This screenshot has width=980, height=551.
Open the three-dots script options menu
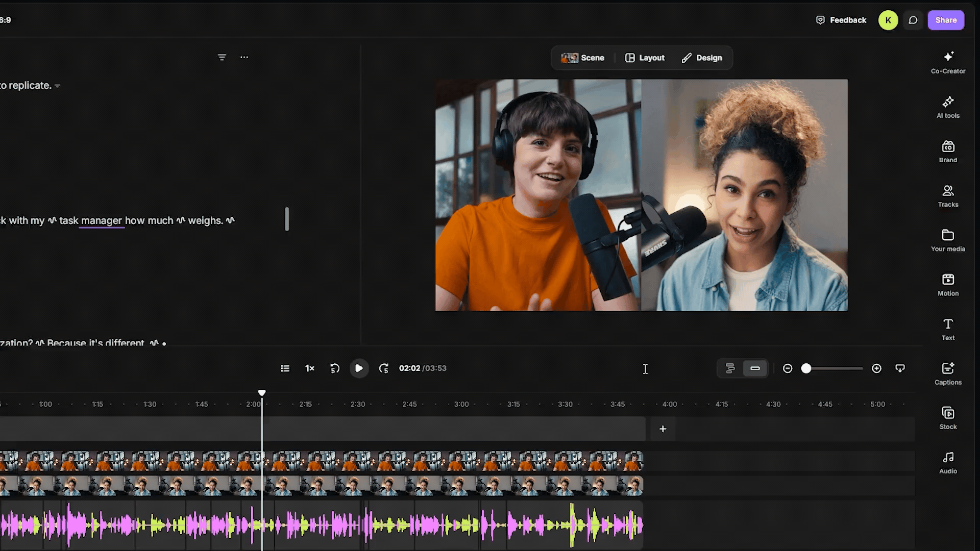[x=244, y=57]
